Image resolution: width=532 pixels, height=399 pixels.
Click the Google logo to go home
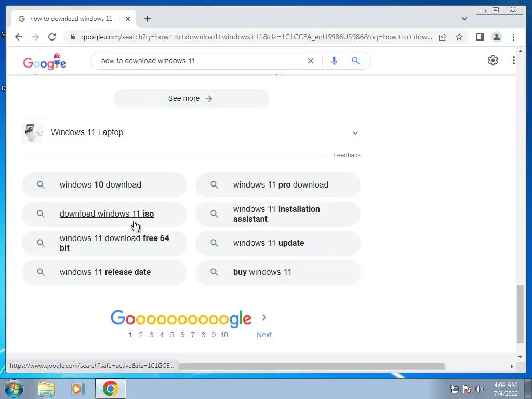pos(45,62)
